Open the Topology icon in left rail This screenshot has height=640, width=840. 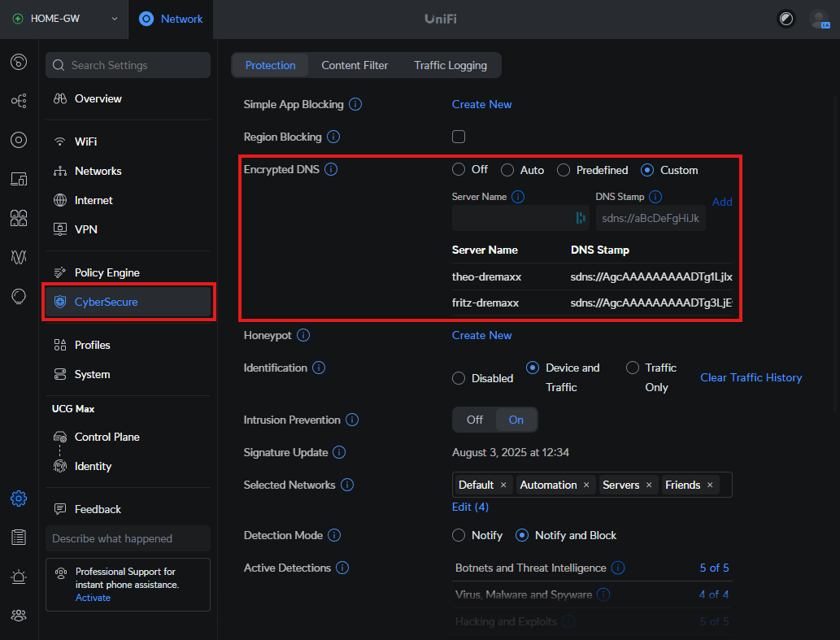click(19, 101)
